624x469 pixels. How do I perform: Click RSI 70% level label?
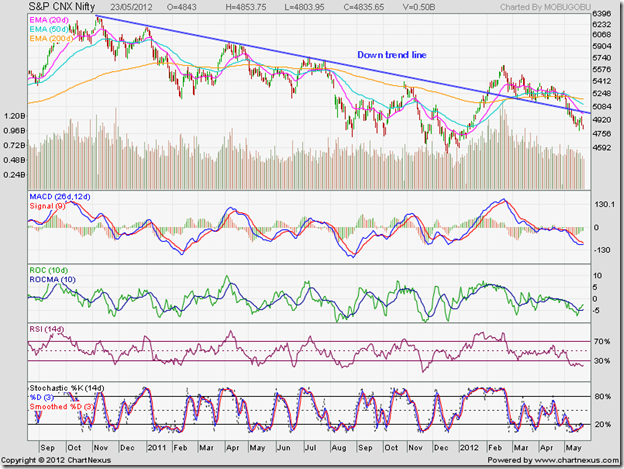[602, 342]
